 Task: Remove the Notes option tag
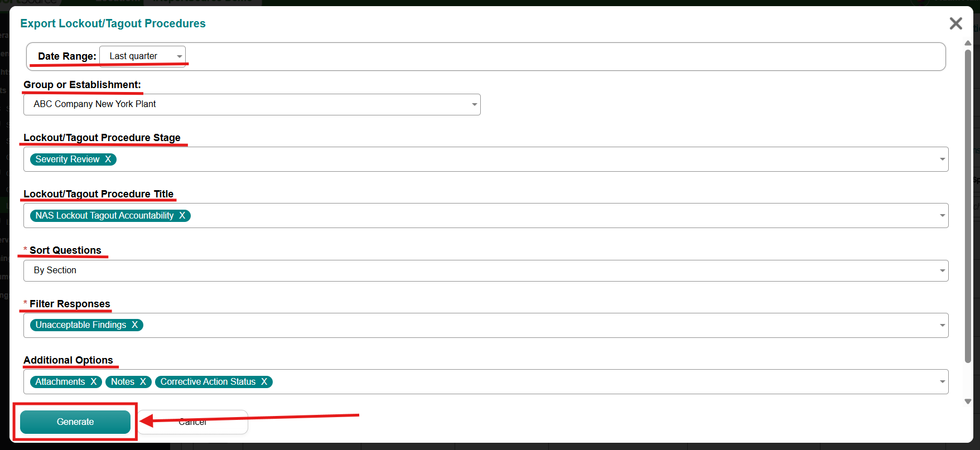(x=143, y=382)
